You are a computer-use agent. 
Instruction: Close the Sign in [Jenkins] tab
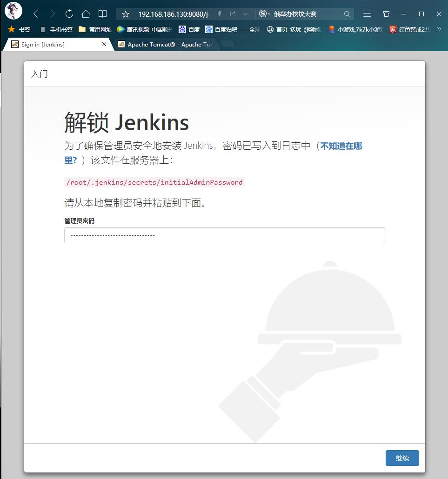tap(104, 44)
